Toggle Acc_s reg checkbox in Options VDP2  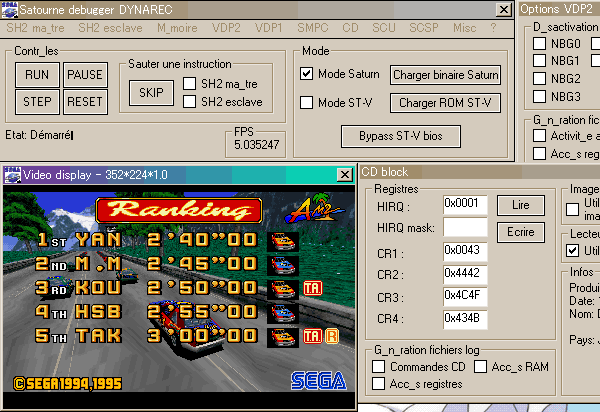[540, 154]
